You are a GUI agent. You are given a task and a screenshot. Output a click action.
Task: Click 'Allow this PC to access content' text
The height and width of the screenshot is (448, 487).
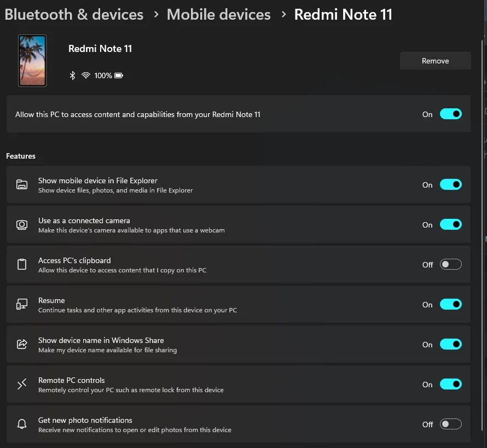pyautogui.click(x=137, y=114)
